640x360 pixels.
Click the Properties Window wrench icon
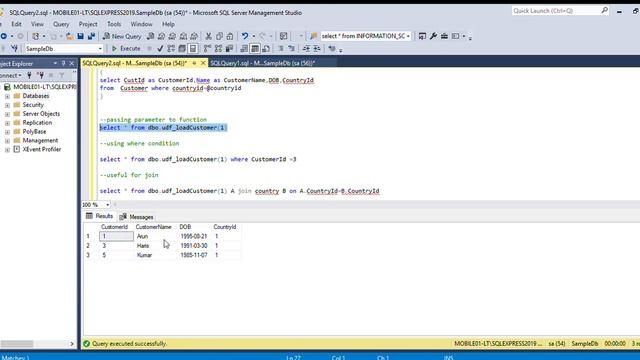[433, 36]
